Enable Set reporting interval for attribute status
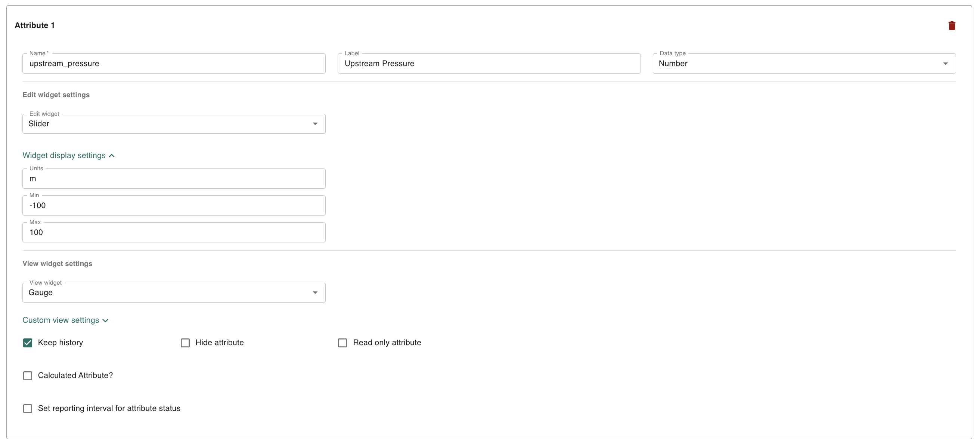980x446 pixels. (x=27, y=408)
